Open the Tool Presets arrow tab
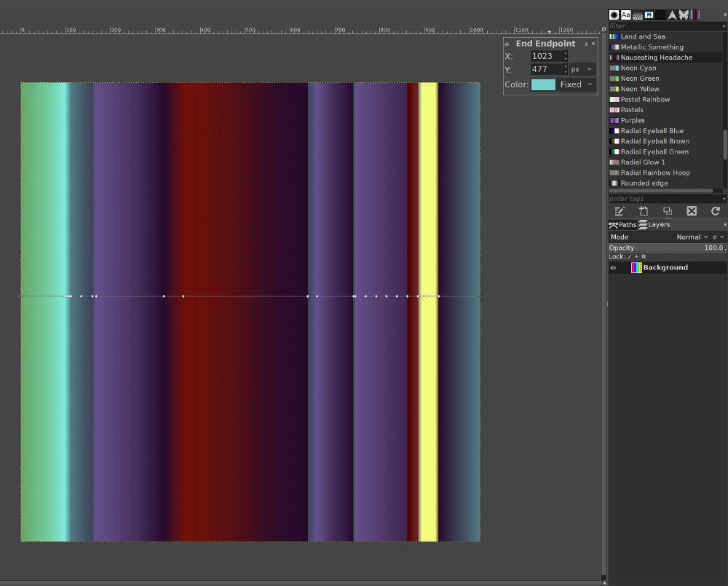 click(672, 15)
